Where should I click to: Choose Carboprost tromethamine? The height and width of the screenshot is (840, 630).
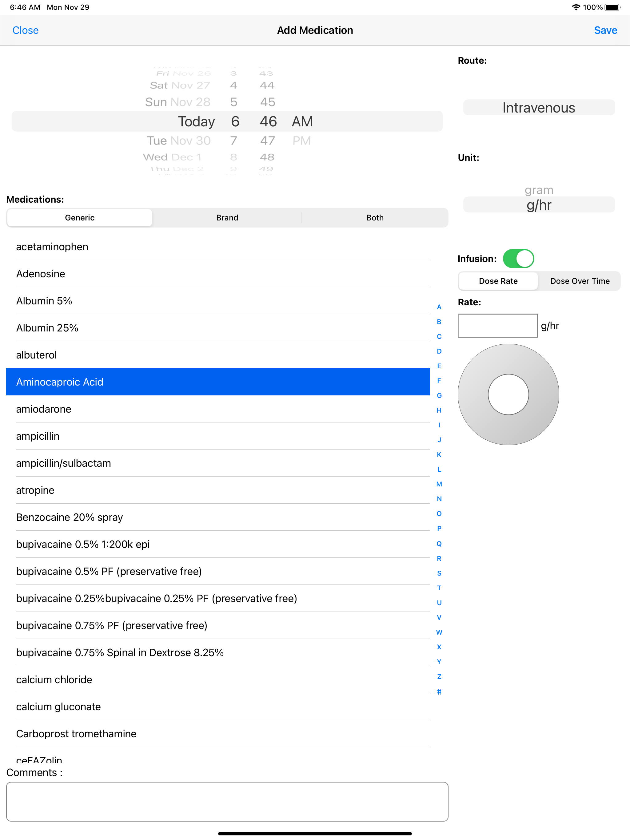218,733
